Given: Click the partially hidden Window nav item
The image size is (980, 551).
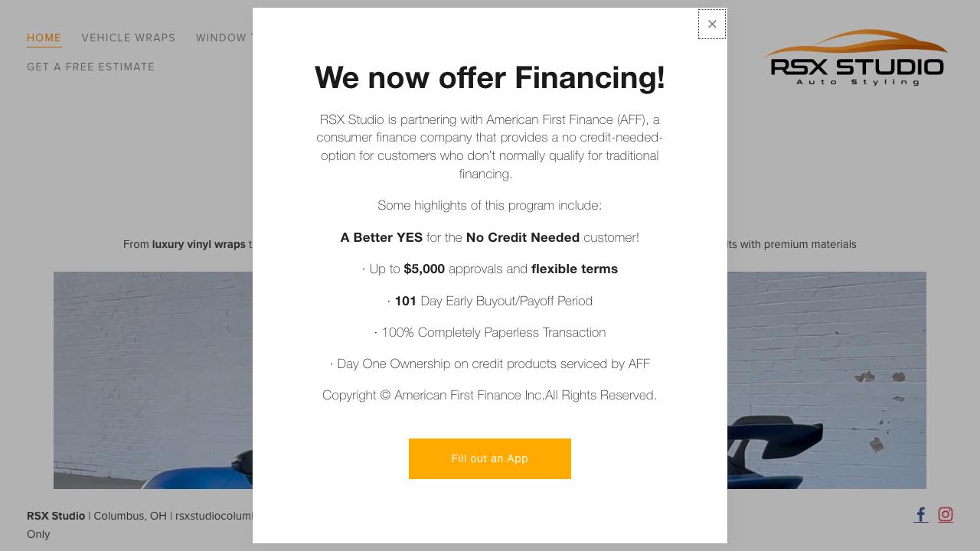Looking at the screenshot, I should pyautogui.click(x=221, y=37).
